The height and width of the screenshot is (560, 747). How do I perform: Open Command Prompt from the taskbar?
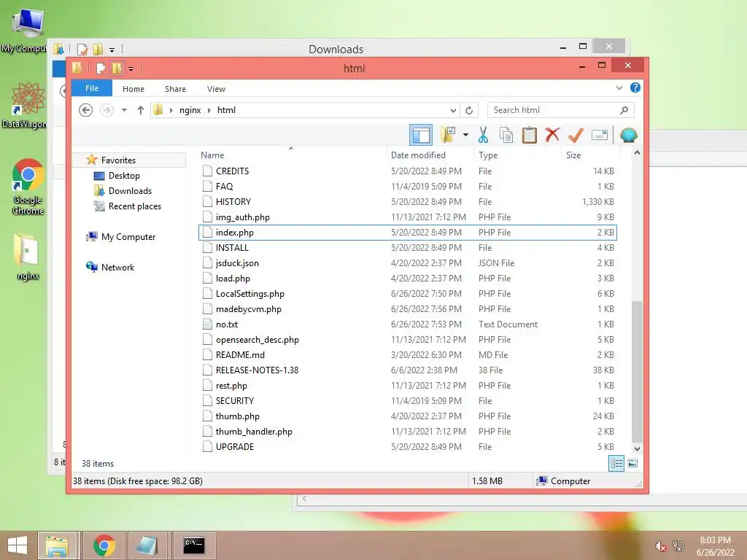[194, 545]
